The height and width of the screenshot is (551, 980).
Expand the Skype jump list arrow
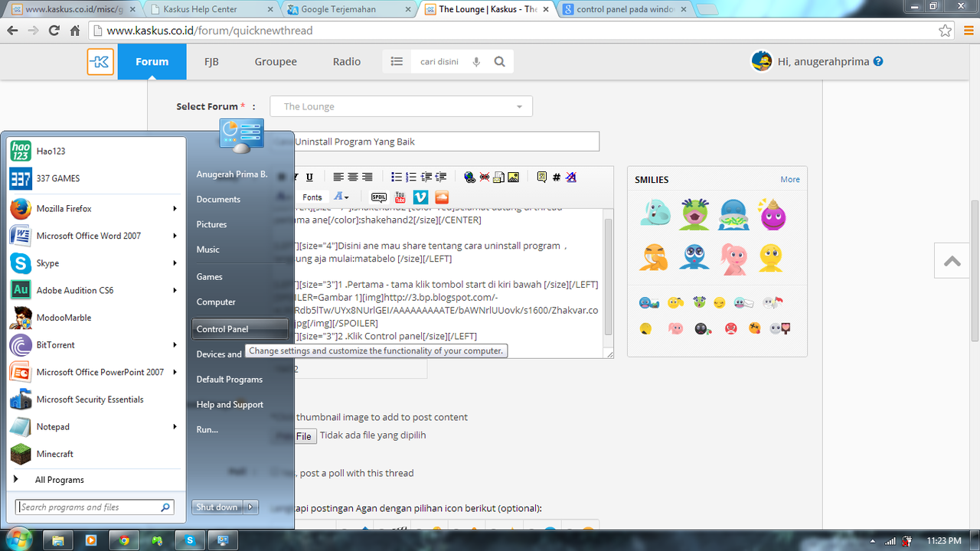coord(175,262)
